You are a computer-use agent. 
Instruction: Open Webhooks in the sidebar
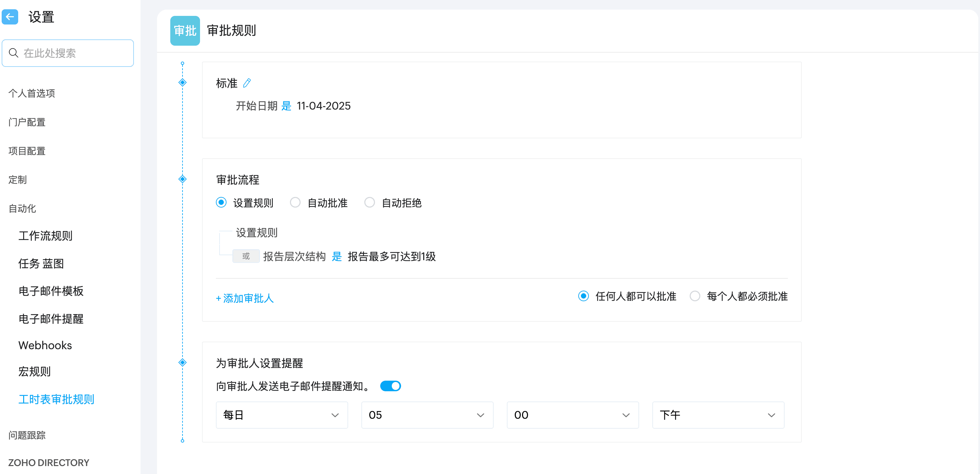click(x=45, y=345)
